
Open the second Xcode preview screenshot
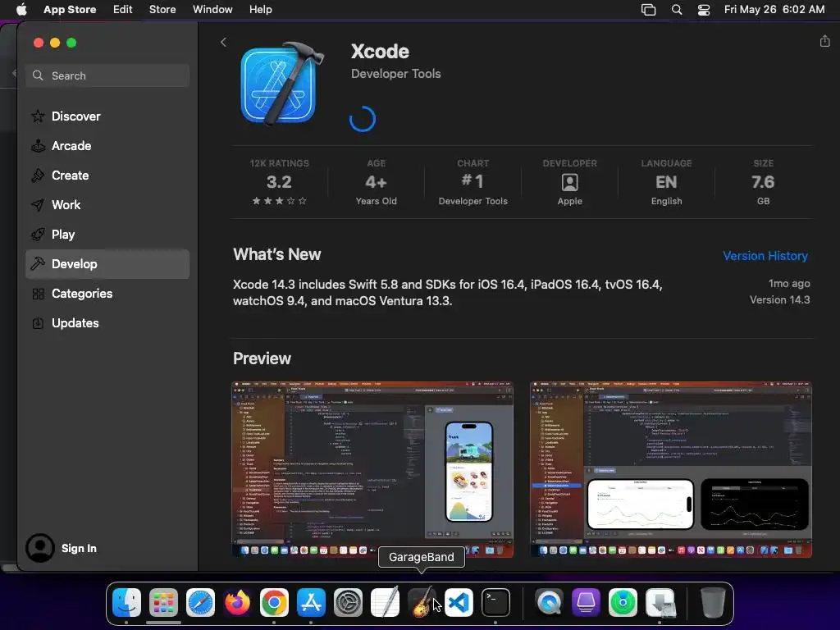(671, 469)
